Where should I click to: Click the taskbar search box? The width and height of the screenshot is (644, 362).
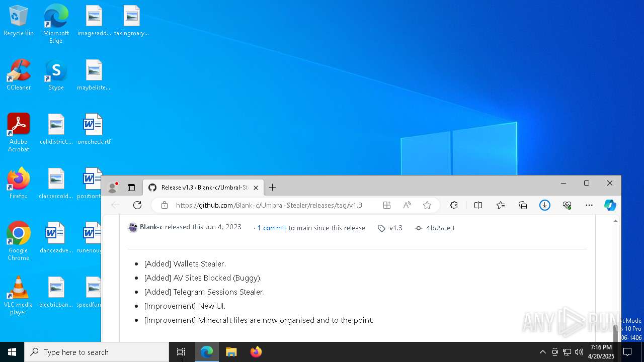(x=97, y=352)
